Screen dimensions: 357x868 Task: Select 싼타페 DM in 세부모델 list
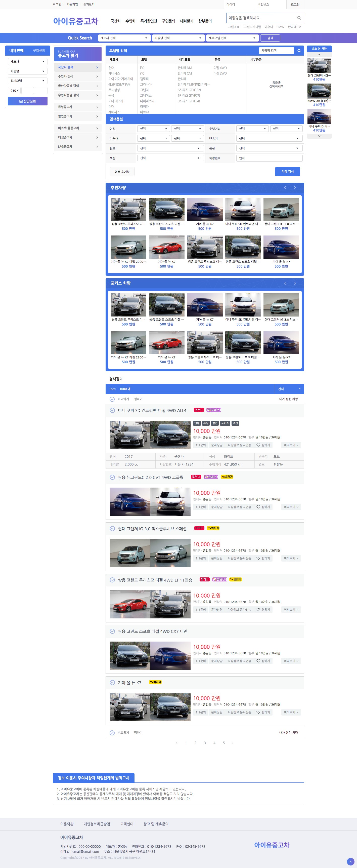click(x=185, y=68)
